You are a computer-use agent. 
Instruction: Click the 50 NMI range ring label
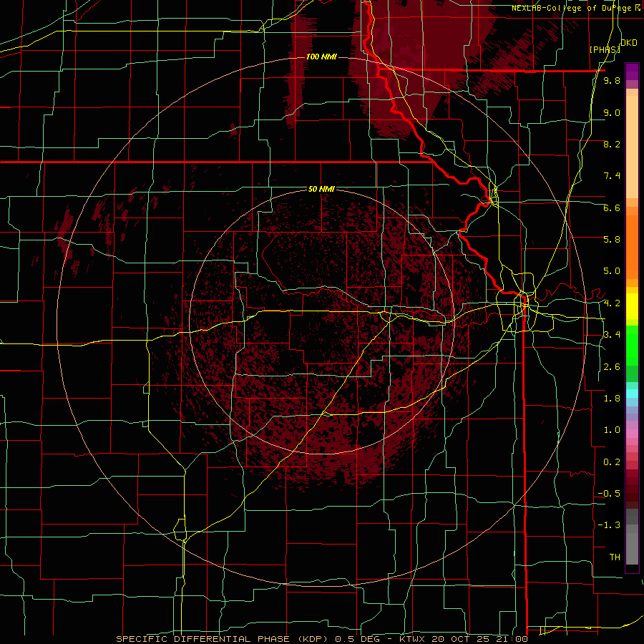click(x=321, y=189)
